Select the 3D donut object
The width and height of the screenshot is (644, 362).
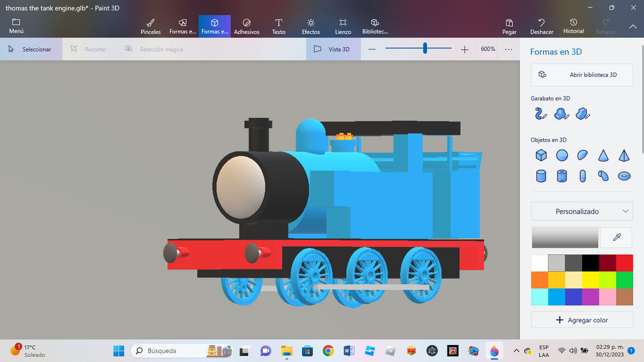click(624, 175)
